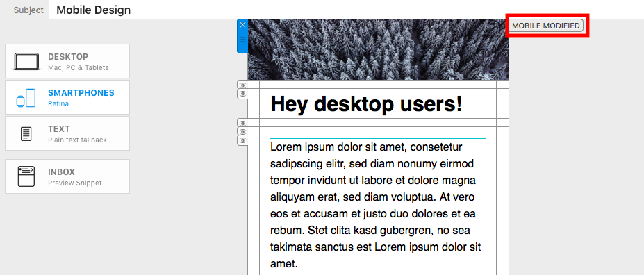Click the laptop icon for Desktop

[26, 62]
